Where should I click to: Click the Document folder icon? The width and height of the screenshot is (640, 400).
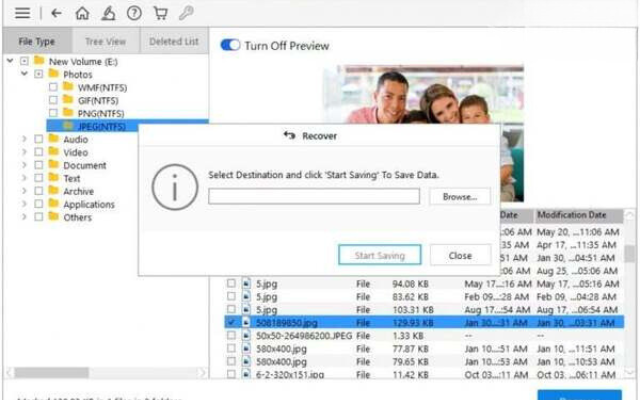coord(53,165)
